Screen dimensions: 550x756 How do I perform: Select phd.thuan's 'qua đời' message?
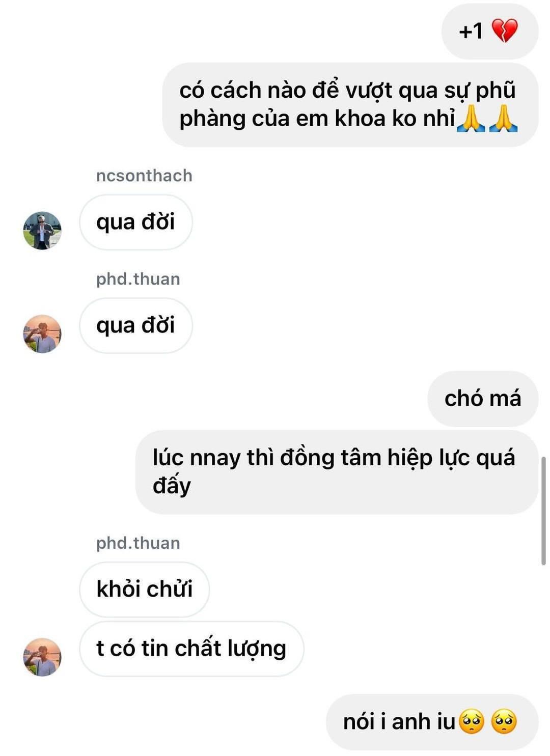pos(136,325)
